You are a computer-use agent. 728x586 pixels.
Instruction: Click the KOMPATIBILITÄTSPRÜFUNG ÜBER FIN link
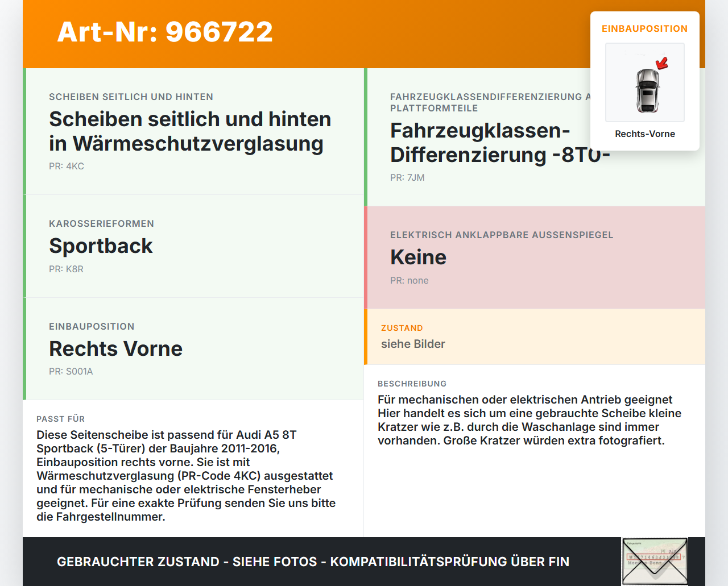tap(449, 562)
